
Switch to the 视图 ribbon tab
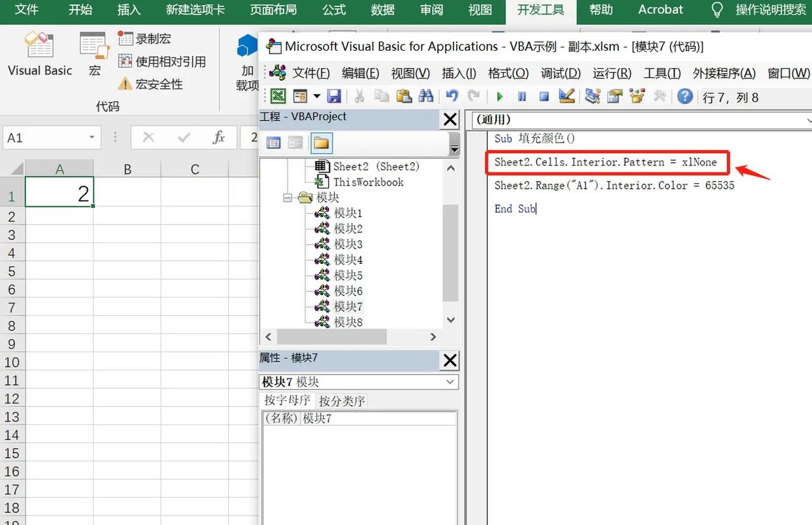(x=480, y=10)
